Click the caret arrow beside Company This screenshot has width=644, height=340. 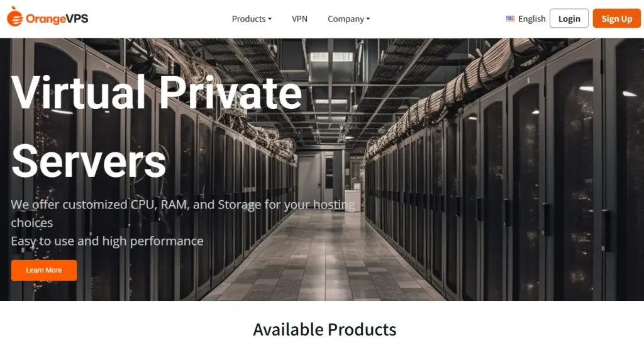(x=368, y=19)
